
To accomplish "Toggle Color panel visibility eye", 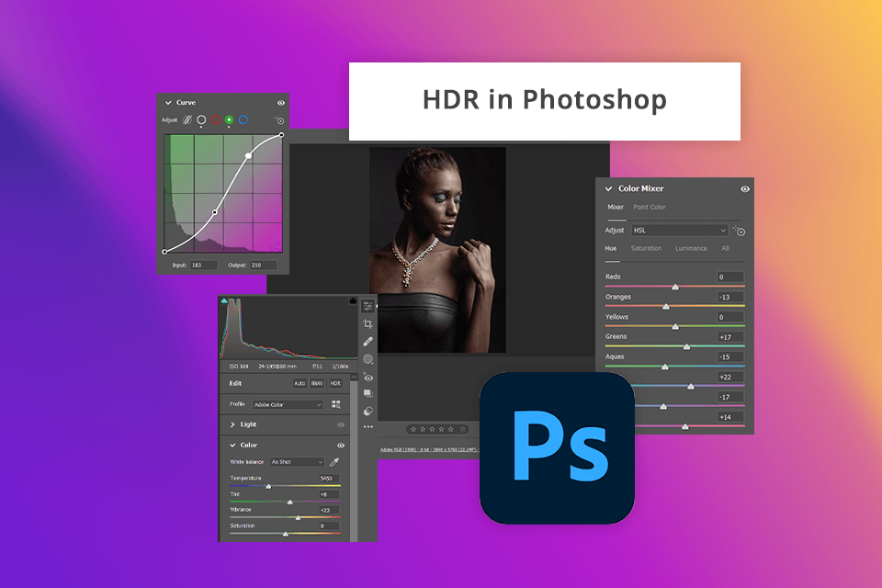I will click(x=340, y=446).
